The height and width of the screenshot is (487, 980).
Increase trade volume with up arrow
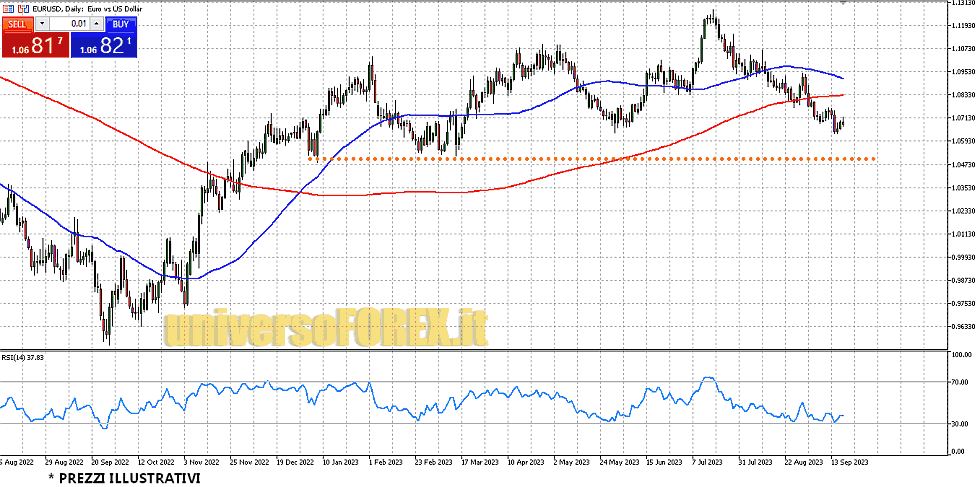(96, 23)
